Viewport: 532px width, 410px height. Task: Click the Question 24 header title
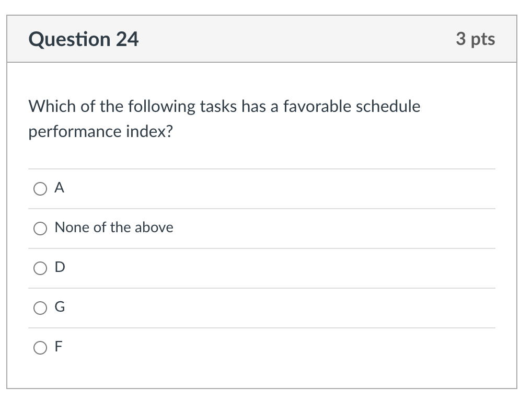pyautogui.click(x=84, y=39)
